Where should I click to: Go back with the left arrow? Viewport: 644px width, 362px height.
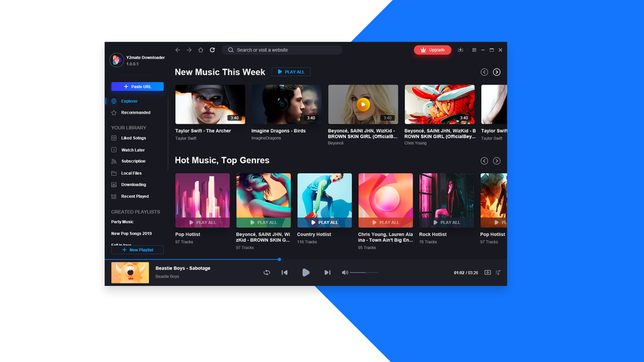click(177, 50)
